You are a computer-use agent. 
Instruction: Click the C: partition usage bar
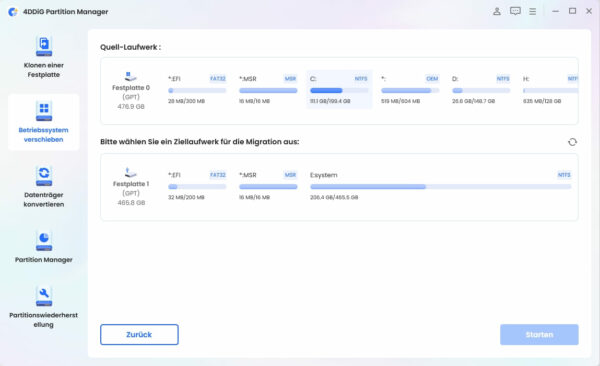[x=339, y=91]
